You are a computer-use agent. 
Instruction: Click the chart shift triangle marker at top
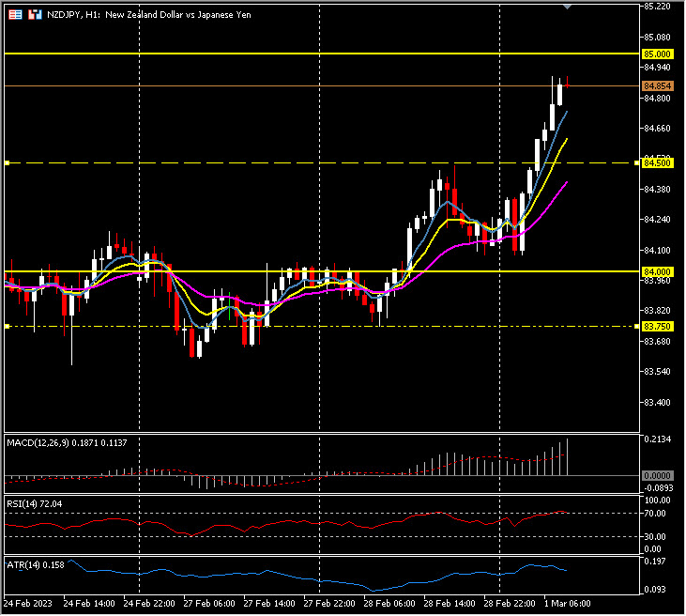click(x=567, y=7)
